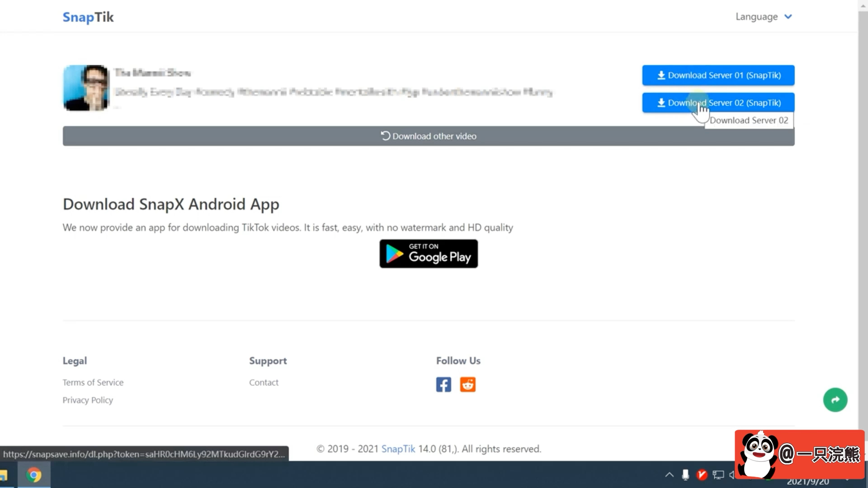Open File Explorer from the taskbar

coord(4,475)
